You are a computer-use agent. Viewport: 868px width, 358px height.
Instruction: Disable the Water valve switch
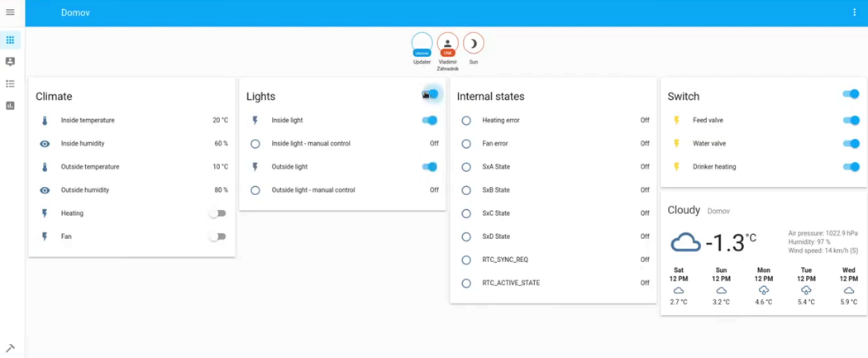(x=850, y=144)
